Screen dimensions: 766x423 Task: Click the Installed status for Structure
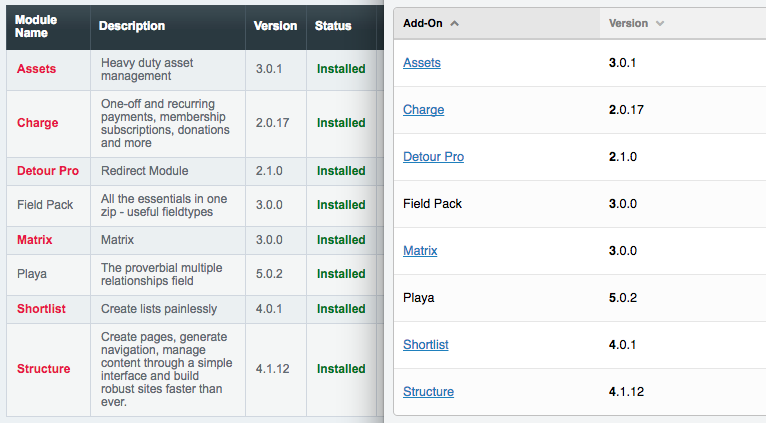[x=341, y=369]
